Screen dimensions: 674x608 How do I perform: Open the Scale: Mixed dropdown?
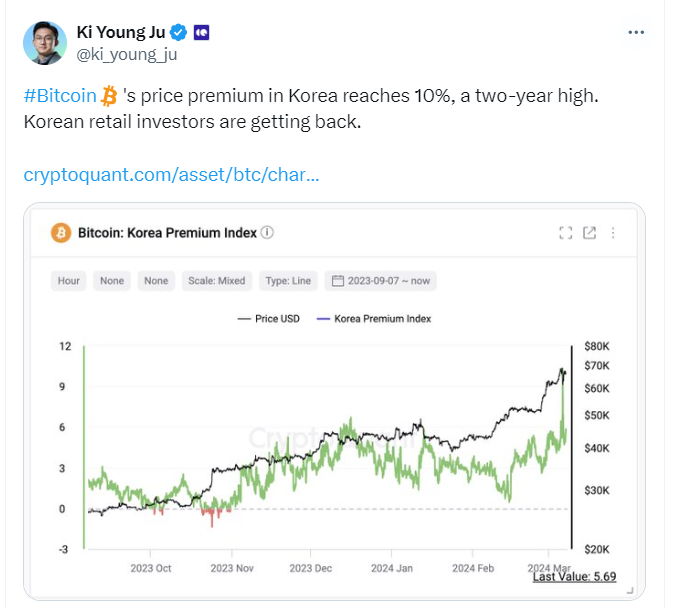coord(217,281)
